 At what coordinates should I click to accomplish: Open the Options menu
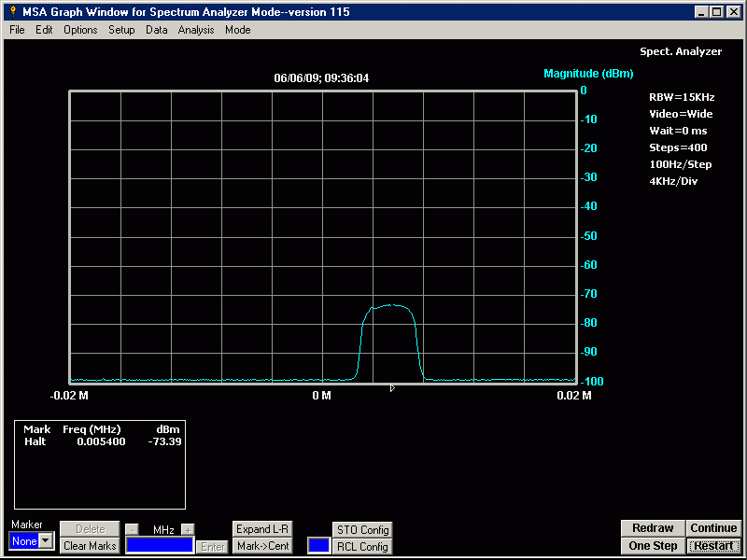pos(80,30)
